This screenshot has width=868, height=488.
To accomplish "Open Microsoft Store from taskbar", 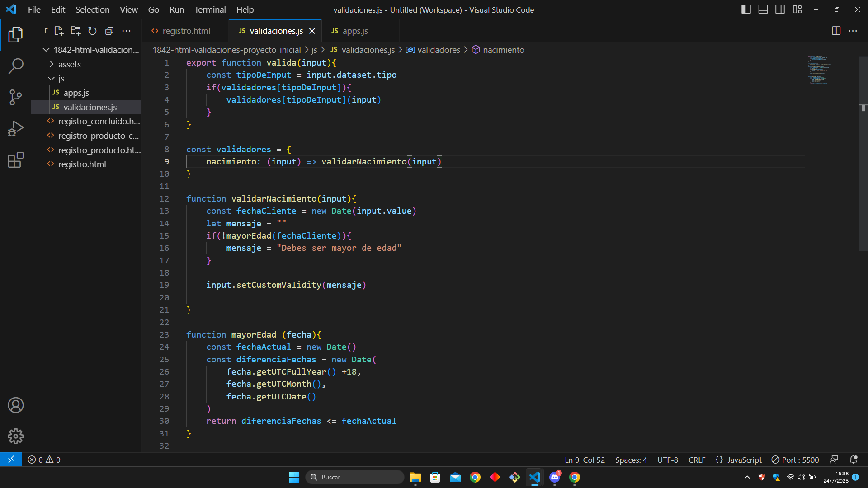I will [x=435, y=477].
